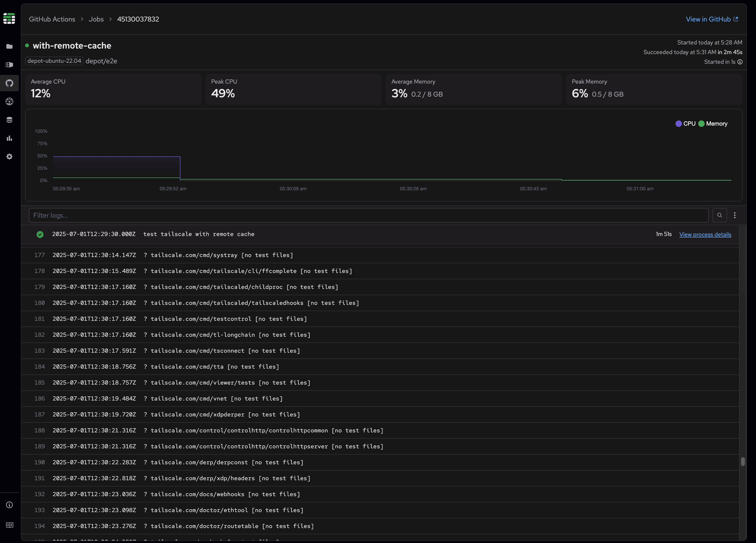Open the three-dot log options menu
756x543 pixels.
(x=735, y=215)
